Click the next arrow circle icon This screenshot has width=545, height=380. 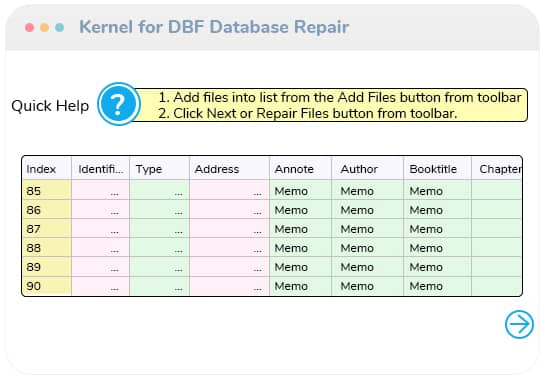coord(519,324)
